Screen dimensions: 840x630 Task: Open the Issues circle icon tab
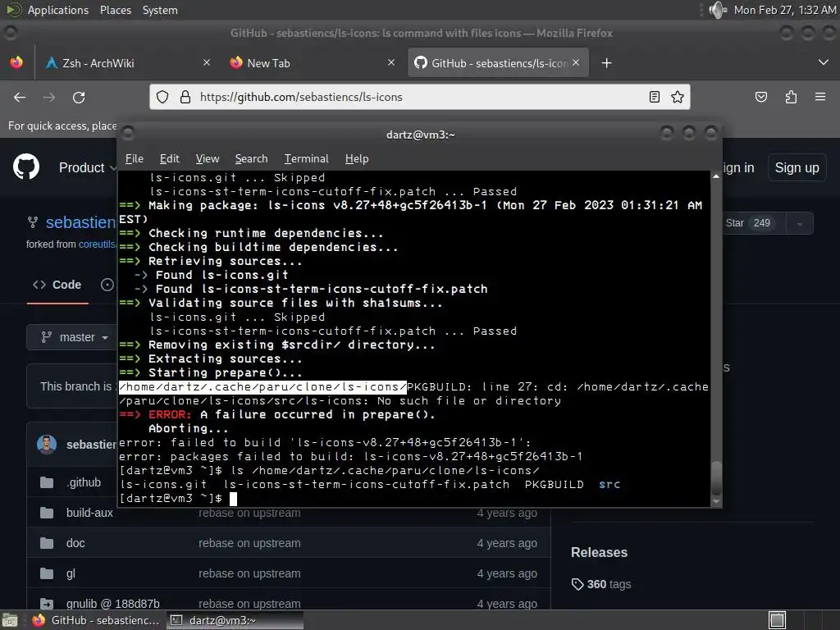107,285
